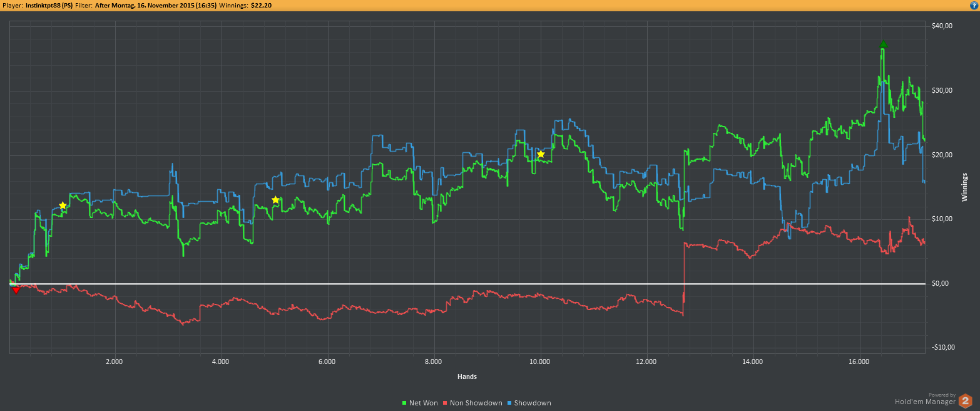This screenshot has width=980, height=411.
Task: Click the 2.000 x-axis label
Action: [114, 362]
